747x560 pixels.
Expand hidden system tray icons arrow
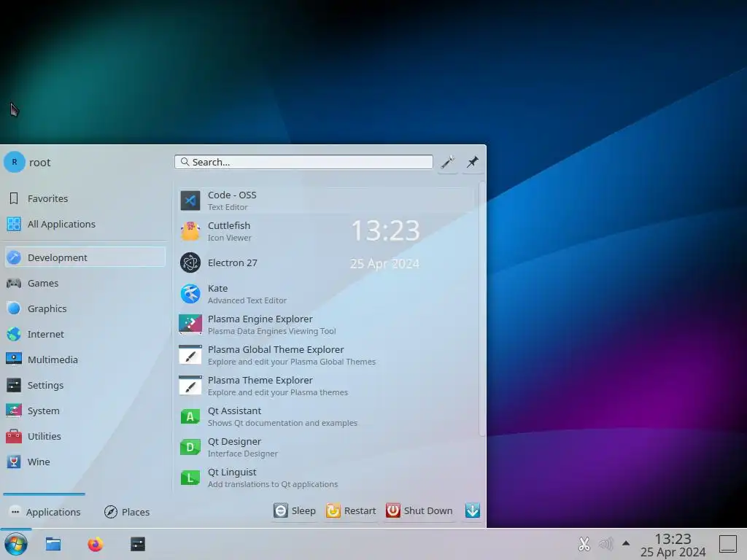626,542
